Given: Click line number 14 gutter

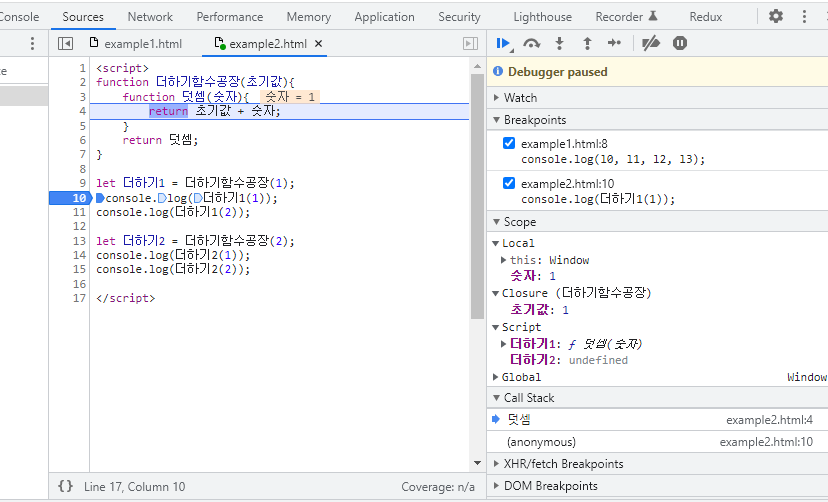Looking at the screenshot, I should tap(79, 255).
